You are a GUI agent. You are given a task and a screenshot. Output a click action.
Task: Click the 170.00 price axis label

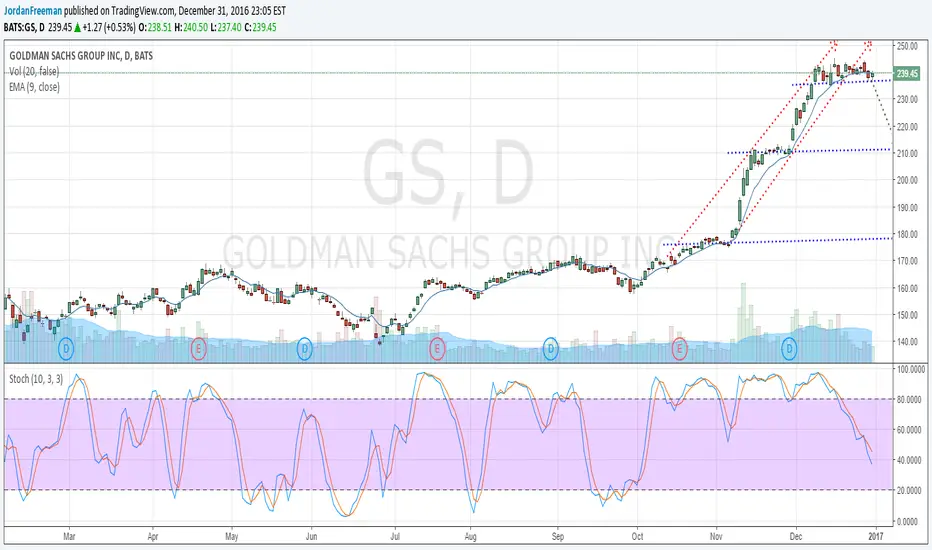coord(907,260)
